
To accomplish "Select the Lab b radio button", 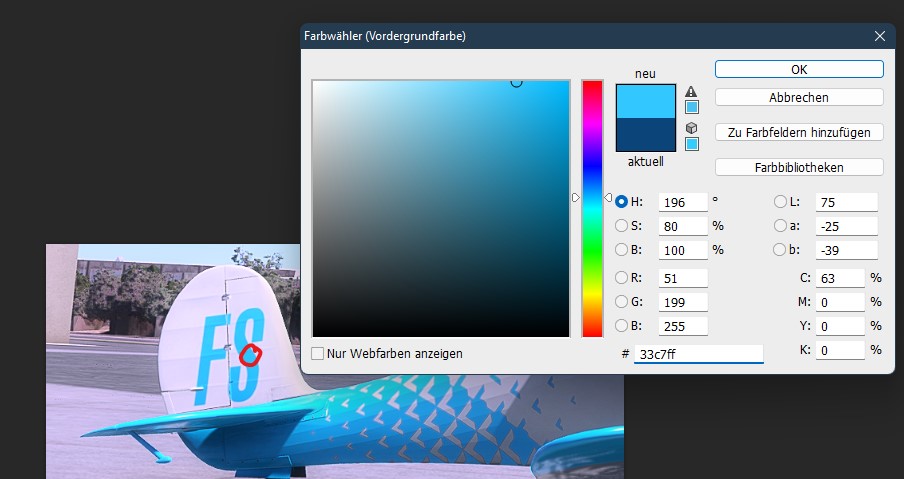I will 780,250.
